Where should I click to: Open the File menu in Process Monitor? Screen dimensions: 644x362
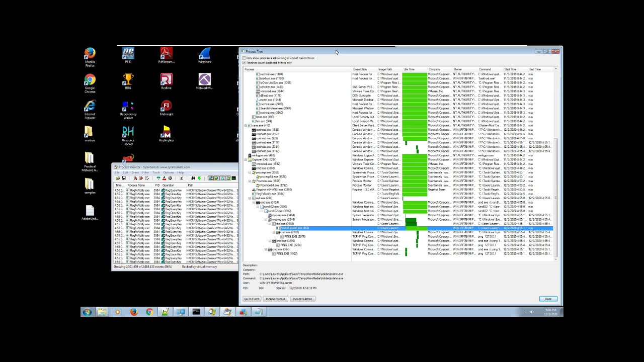(x=117, y=172)
